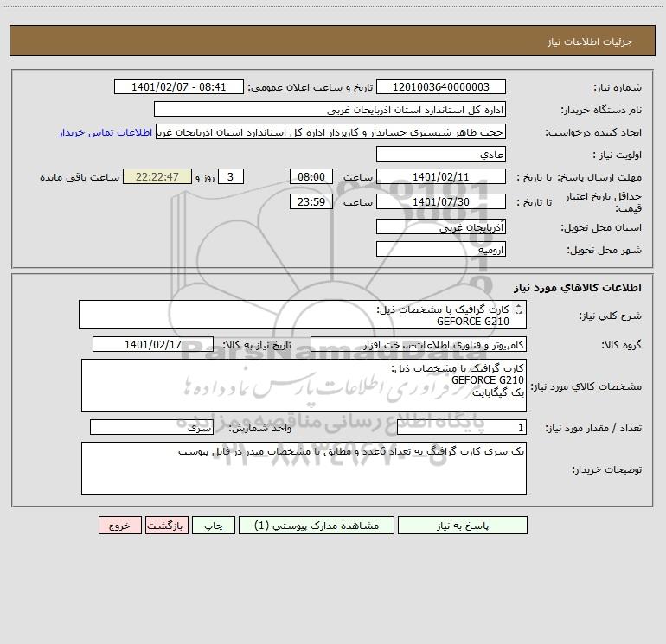Click the quantity field showing 1
Image resolution: width=666 pixels, height=644 pixels.
coord(462,428)
